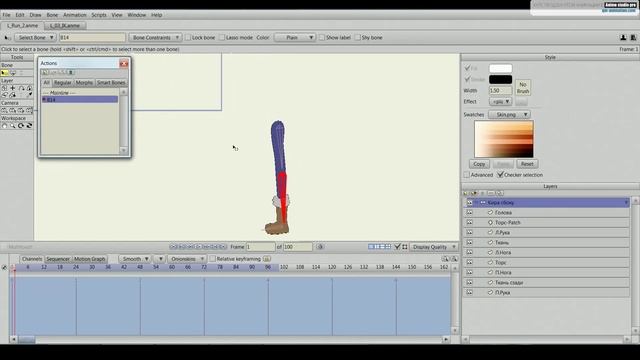Screen dimensions: 640x360
Task: Click the current Frame number field
Action: click(x=260, y=247)
